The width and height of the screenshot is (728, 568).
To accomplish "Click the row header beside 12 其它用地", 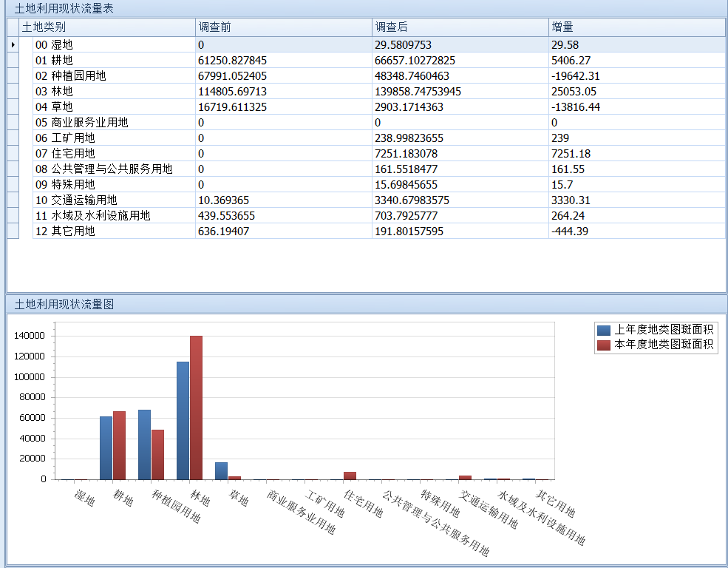I will pos(13,231).
